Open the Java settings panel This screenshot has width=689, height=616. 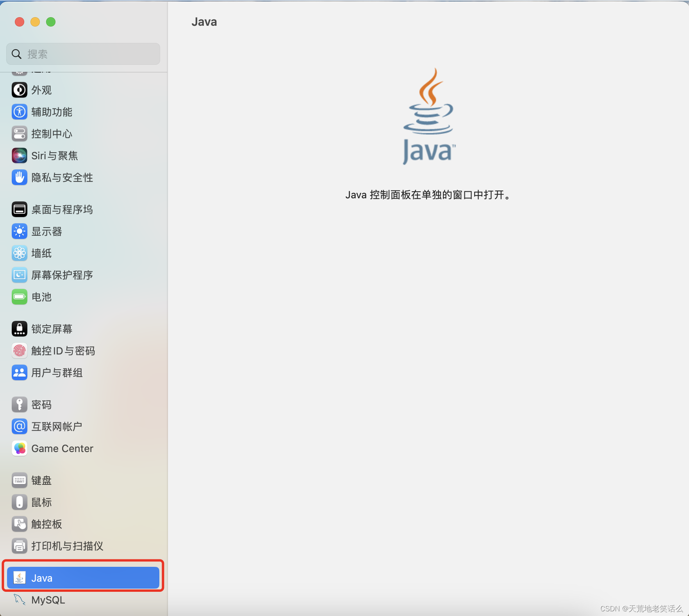(83, 577)
